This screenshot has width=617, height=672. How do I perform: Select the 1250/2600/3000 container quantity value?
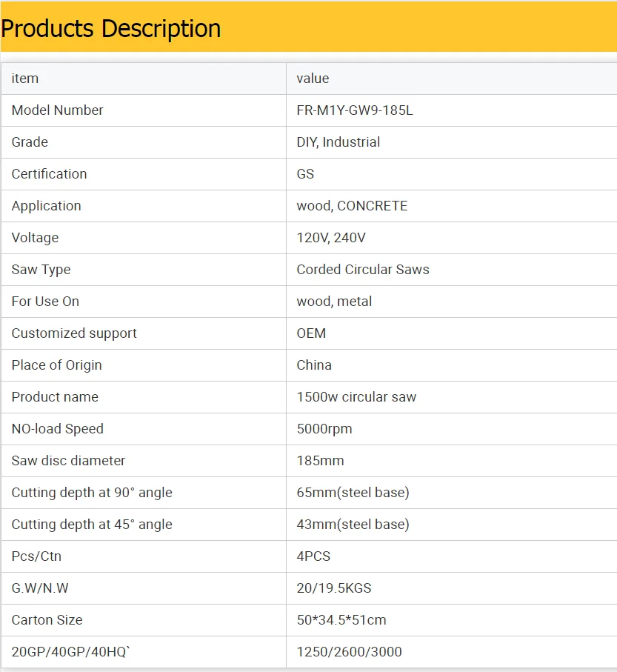[x=349, y=652]
